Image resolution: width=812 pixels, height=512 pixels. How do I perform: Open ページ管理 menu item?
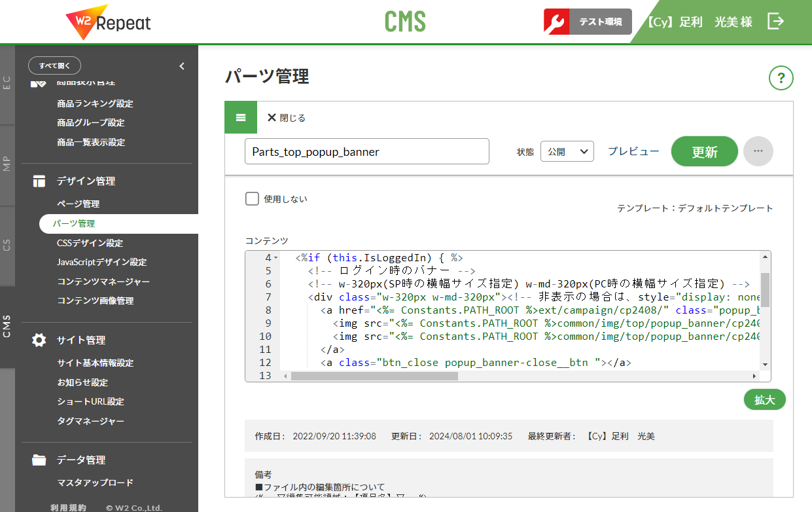point(78,204)
